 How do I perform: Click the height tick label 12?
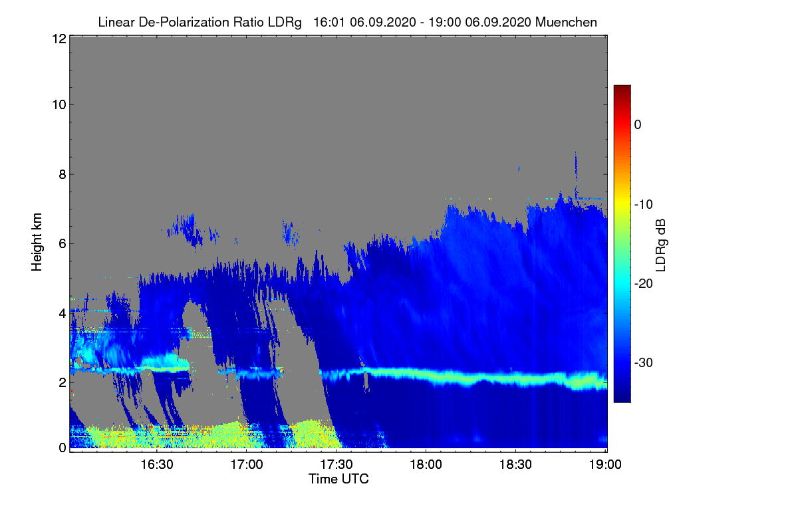click(58, 39)
